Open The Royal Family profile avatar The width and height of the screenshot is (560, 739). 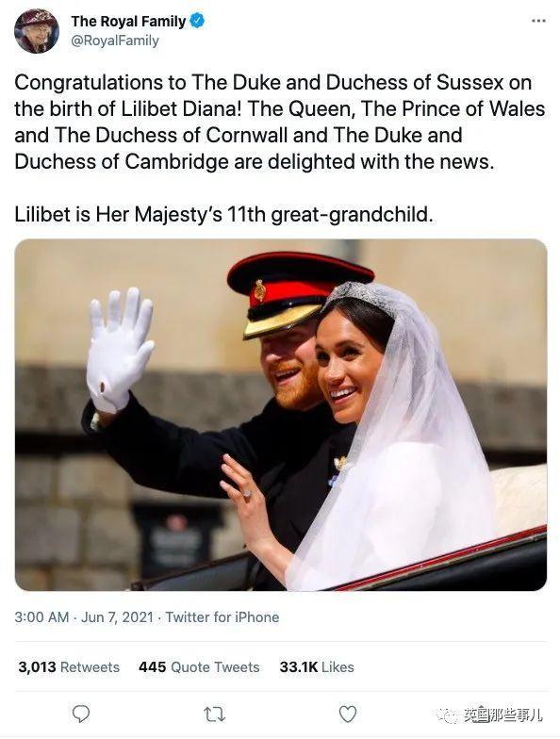(x=37, y=31)
